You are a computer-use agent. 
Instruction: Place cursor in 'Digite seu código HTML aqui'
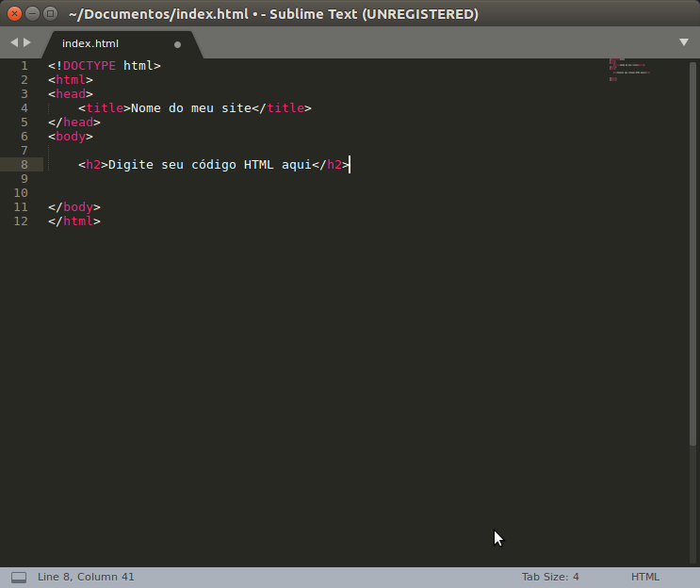coord(209,165)
